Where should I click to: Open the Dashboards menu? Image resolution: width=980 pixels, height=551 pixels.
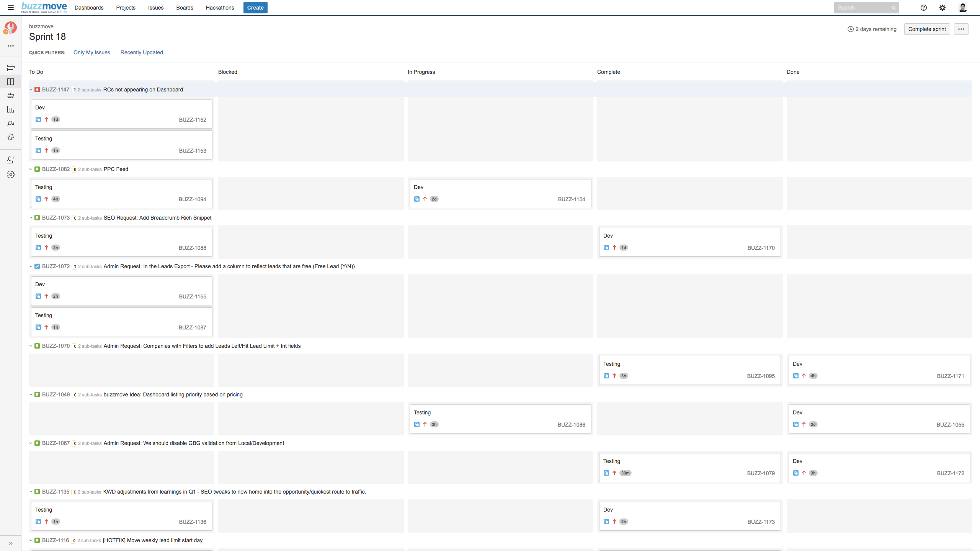click(89, 8)
